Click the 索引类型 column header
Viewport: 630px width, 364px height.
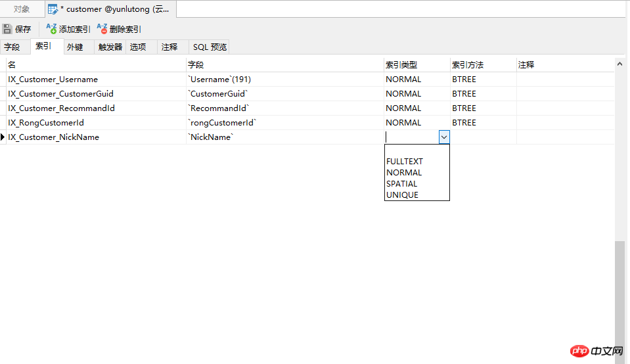pyautogui.click(x=416, y=64)
